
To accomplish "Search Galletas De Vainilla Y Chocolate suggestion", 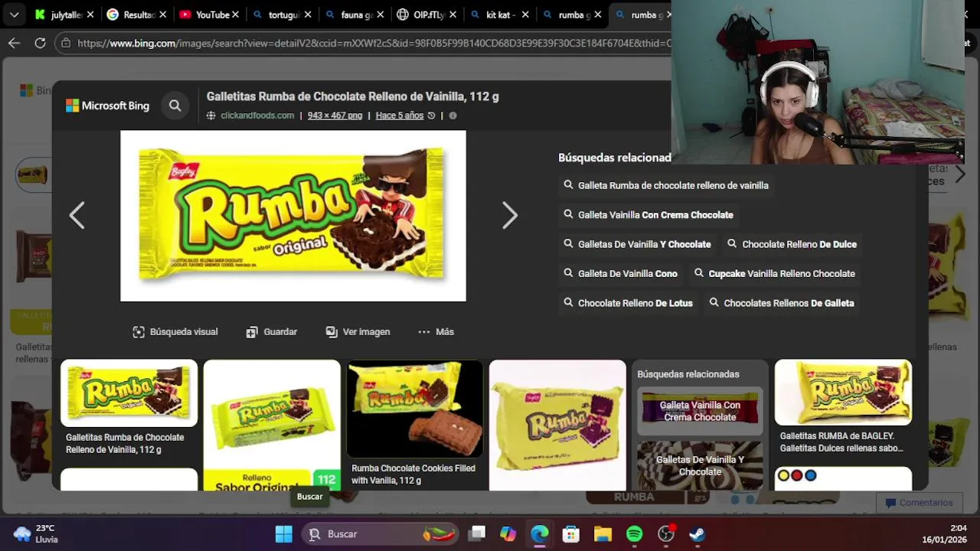I will coord(637,244).
